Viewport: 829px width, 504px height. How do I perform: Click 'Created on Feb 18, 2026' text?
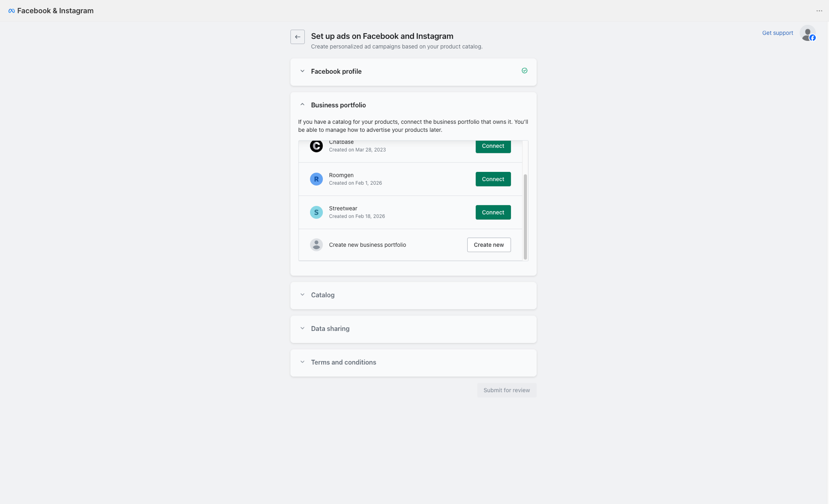pos(357,216)
